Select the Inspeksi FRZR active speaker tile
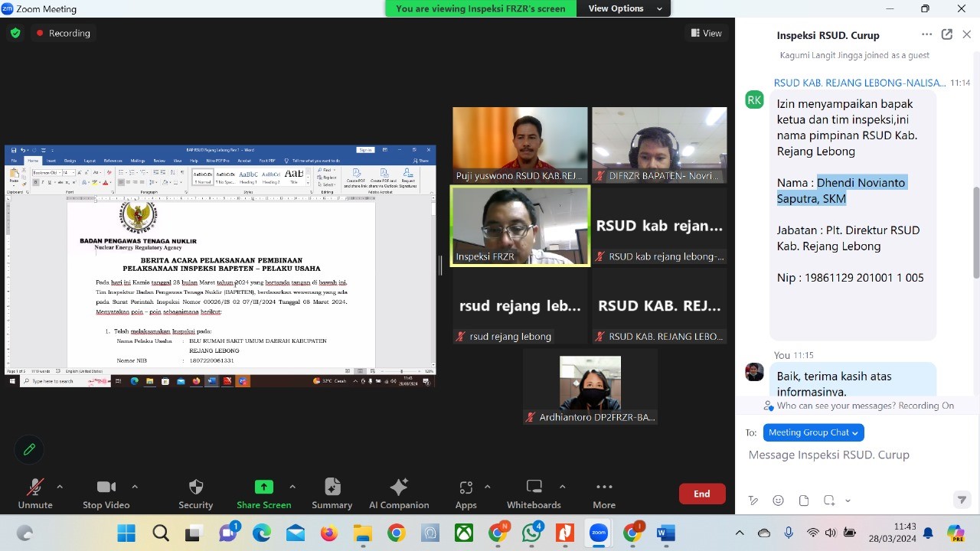This screenshot has height=551, width=980. point(520,226)
